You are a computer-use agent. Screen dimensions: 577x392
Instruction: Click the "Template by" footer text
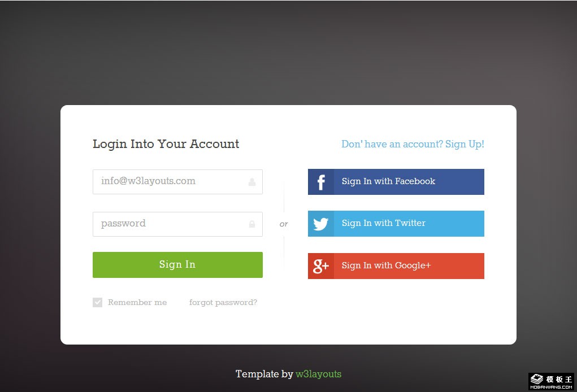click(264, 374)
